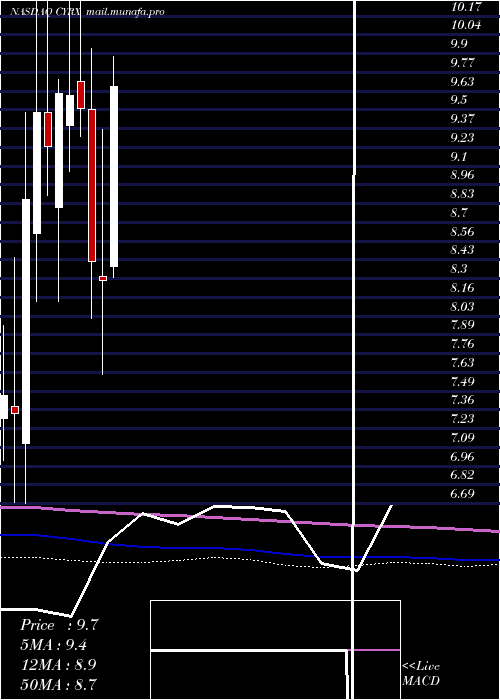Image resolution: width=500 pixels, height=700 pixels.
Task: Click the 9.77 price axis label
Action: pyautogui.click(x=462, y=62)
